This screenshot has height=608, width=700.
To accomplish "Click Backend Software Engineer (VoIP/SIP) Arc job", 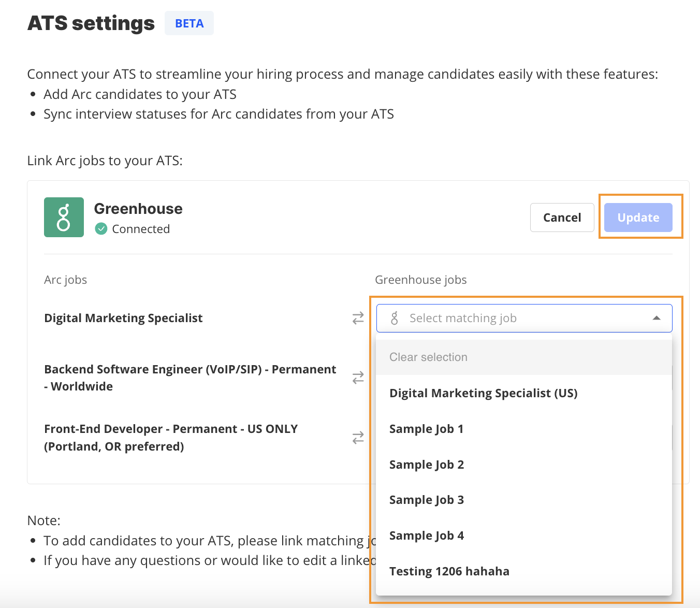I will click(x=190, y=378).
